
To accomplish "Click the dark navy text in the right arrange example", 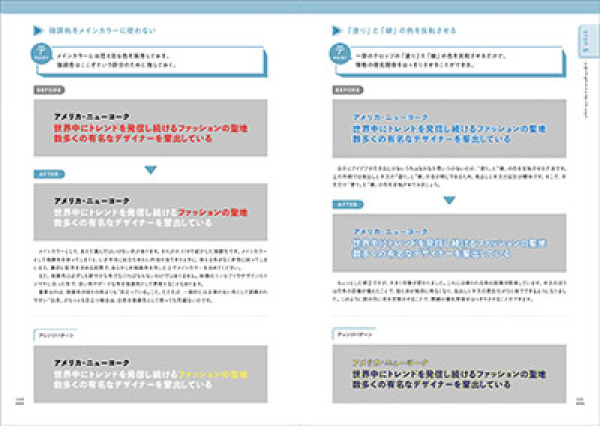I will 449,379.
